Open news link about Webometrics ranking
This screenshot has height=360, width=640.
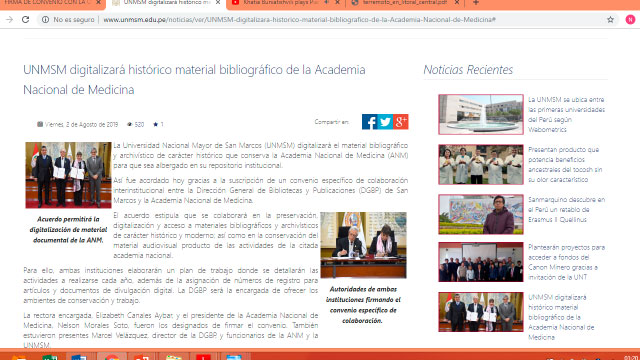(x=567, y=115)
